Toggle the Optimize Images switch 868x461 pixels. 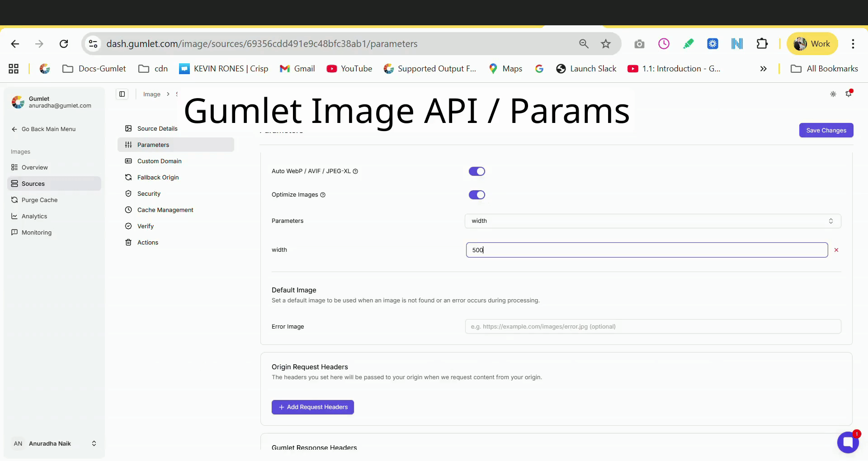click(x=476, y=195)
